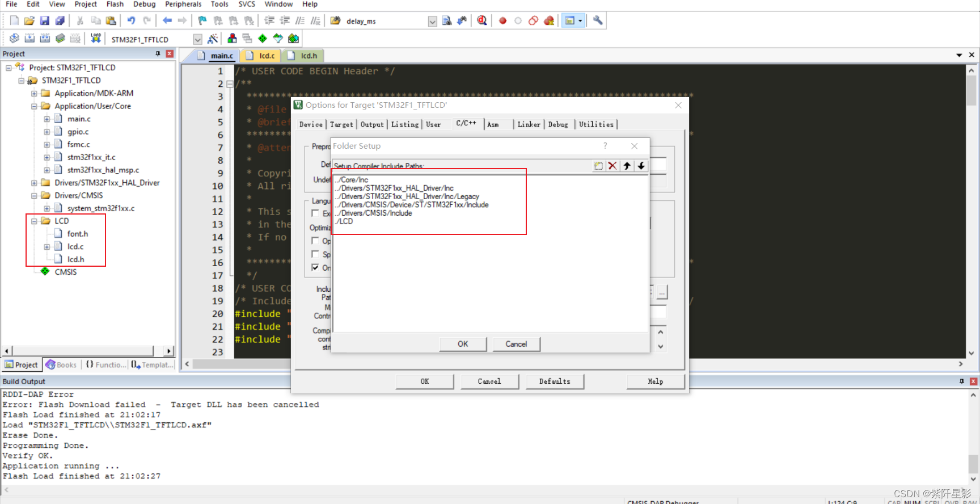Viewport: 980px width, 504px height.
Task: Switch to the lcd.c editor tab
Action: click(261, 56)
